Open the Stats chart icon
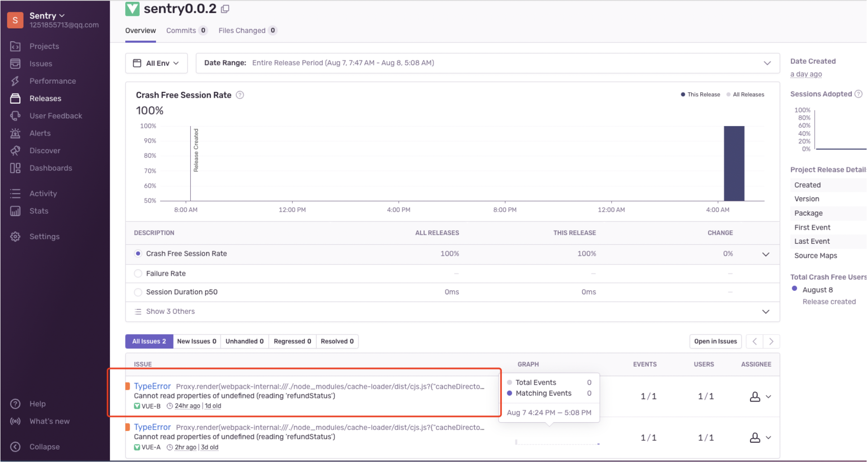Image resolution: width=868 pixels, height=463 pixels. coord(15,211)
